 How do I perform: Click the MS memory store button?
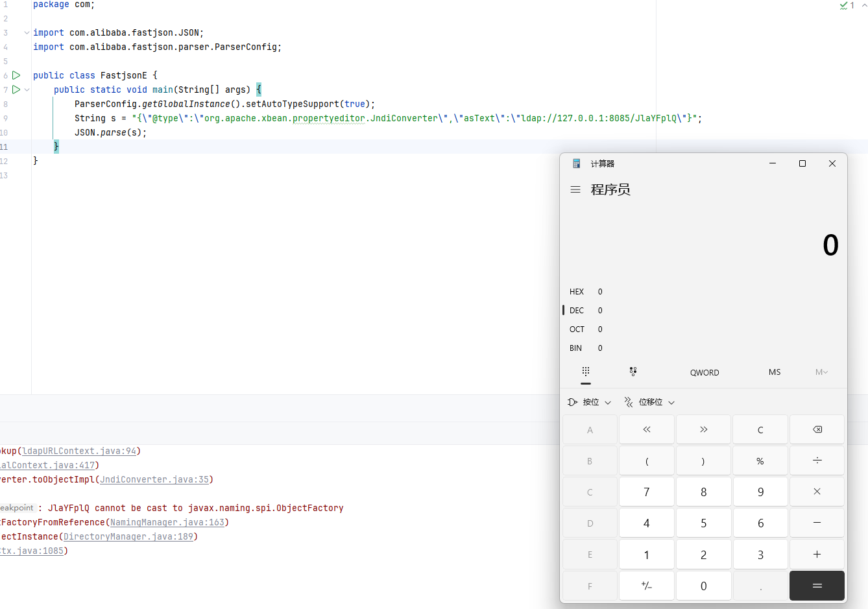click(775, 372)
